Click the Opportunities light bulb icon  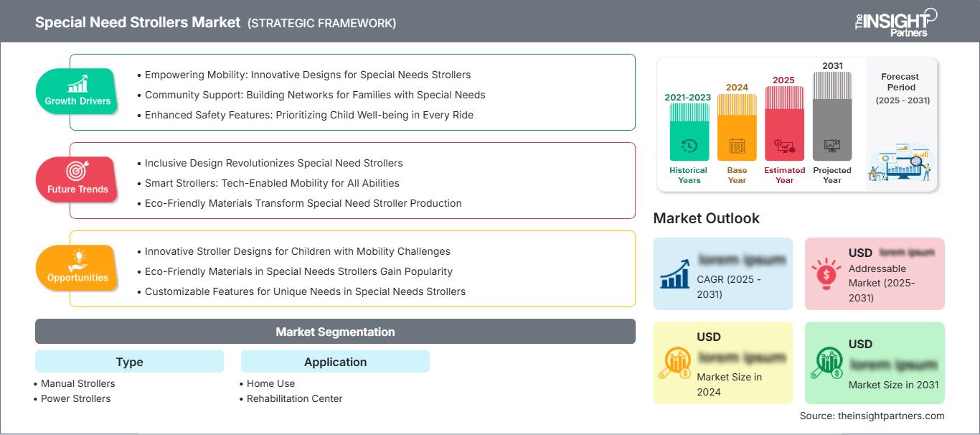(77, 259)
